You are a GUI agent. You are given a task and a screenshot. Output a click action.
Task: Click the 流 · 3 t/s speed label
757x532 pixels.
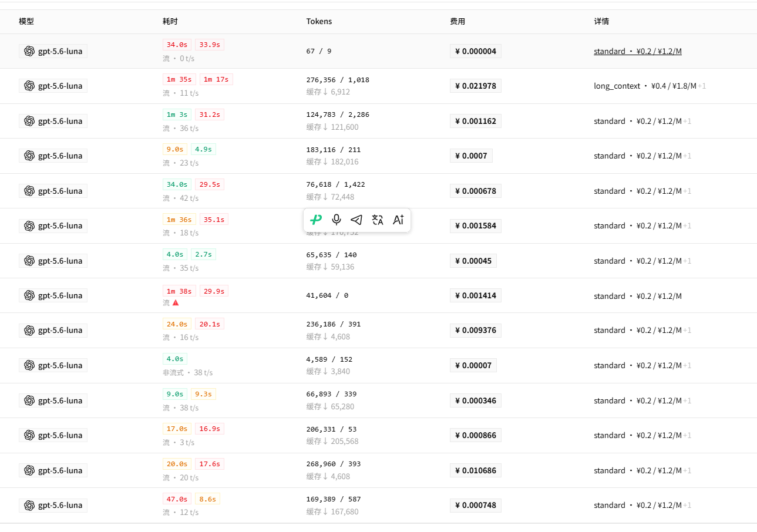(179, 442)
